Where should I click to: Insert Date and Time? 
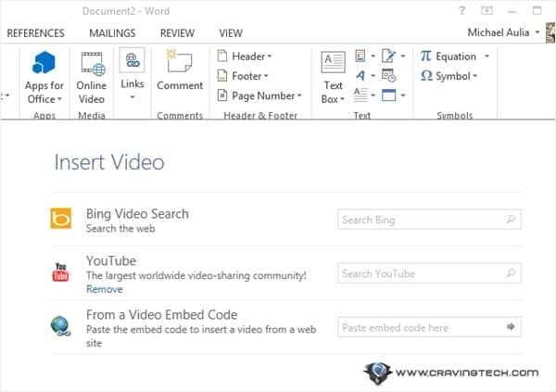388,76
